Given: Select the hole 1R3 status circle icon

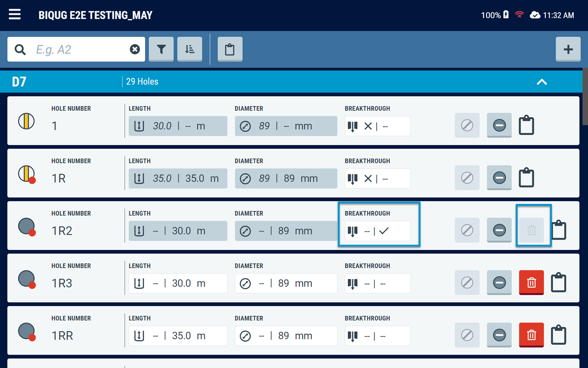Looking at the screenshot, I should 27,279.
